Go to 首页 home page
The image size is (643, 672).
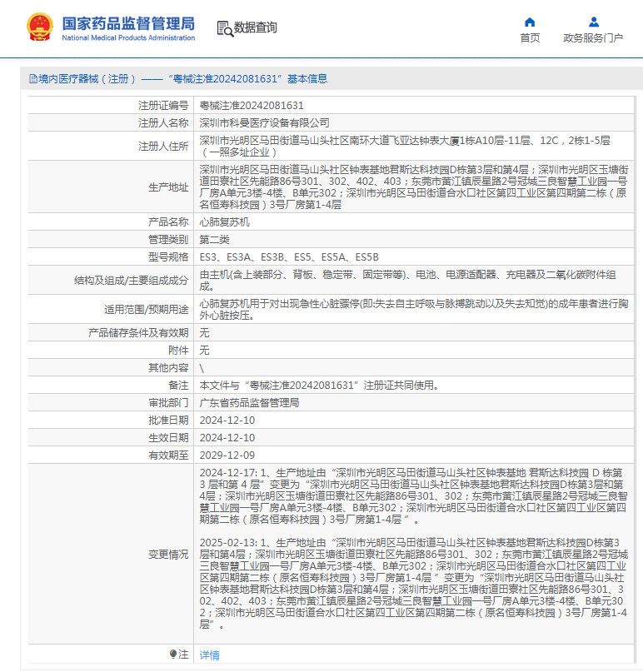[x=530, y=38]
